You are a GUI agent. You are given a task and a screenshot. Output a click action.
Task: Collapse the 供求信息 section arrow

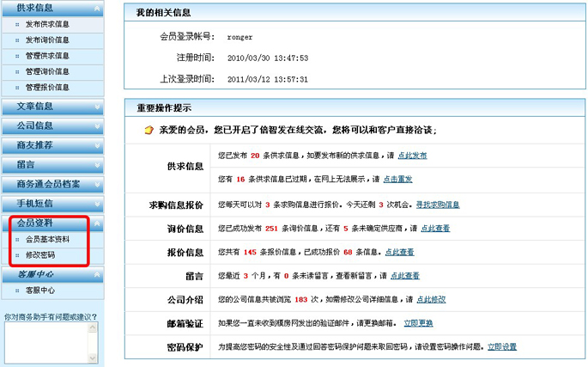(97, 8)
